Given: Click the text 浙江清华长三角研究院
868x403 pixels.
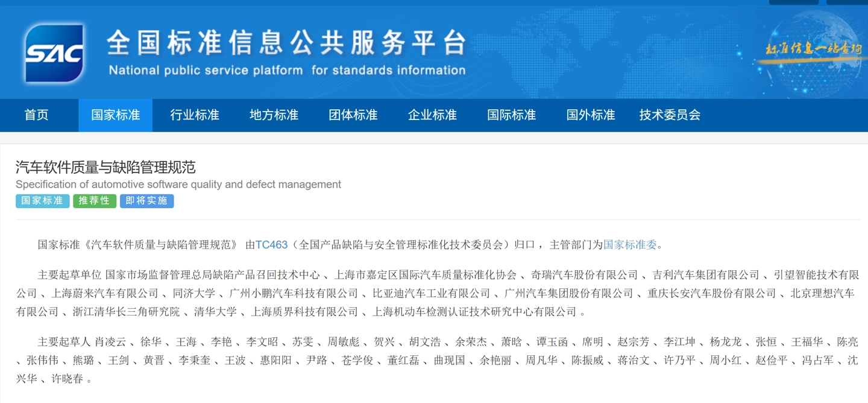Looking at the screenshot, I should point(126,312).
